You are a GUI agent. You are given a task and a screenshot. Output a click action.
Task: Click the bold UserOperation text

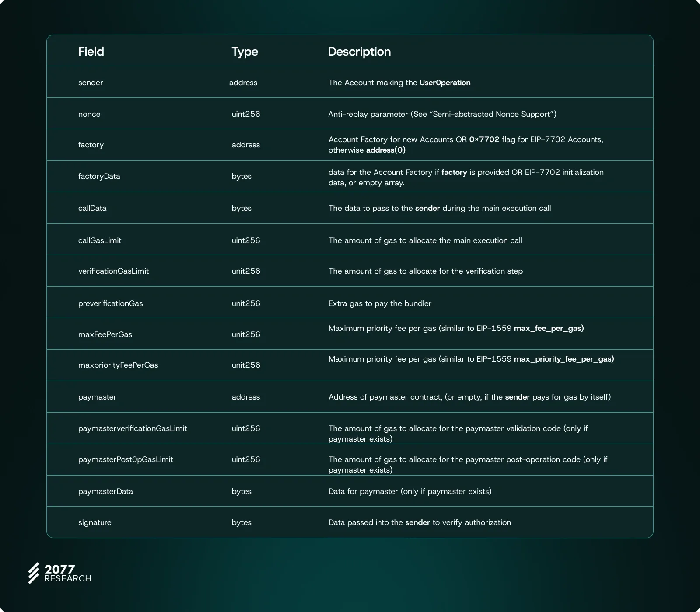(x=445, y=83)
